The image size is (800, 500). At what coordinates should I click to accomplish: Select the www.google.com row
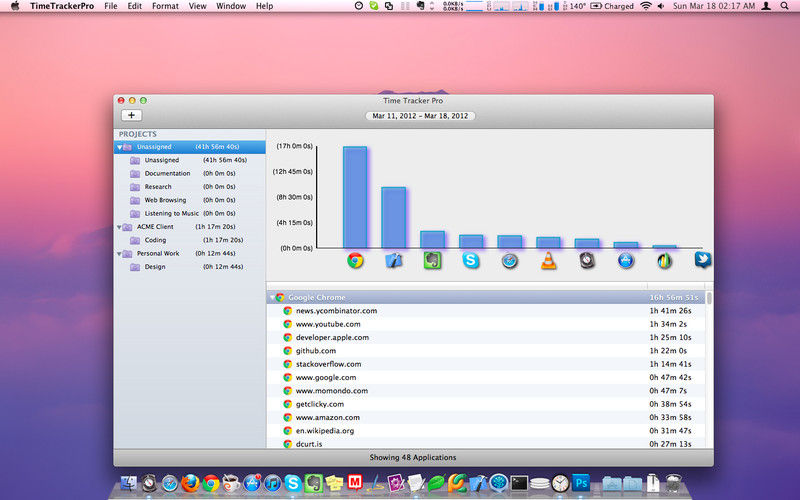click(x=486, y=377)
